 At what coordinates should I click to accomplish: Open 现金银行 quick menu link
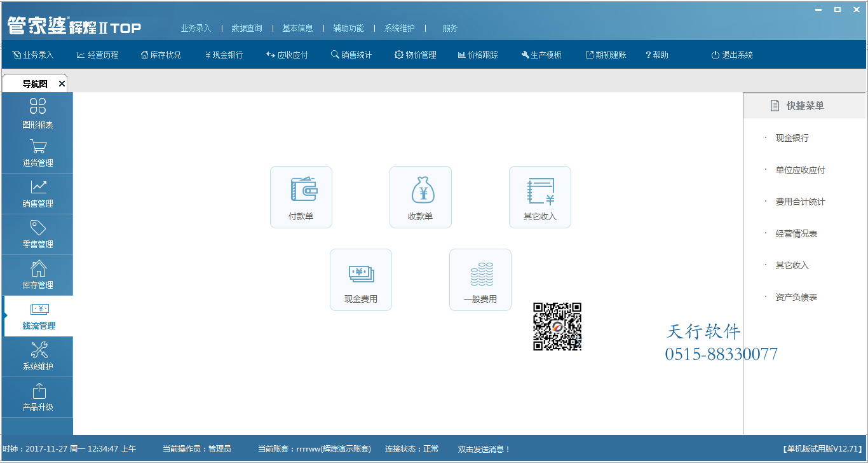click(792, 138)
